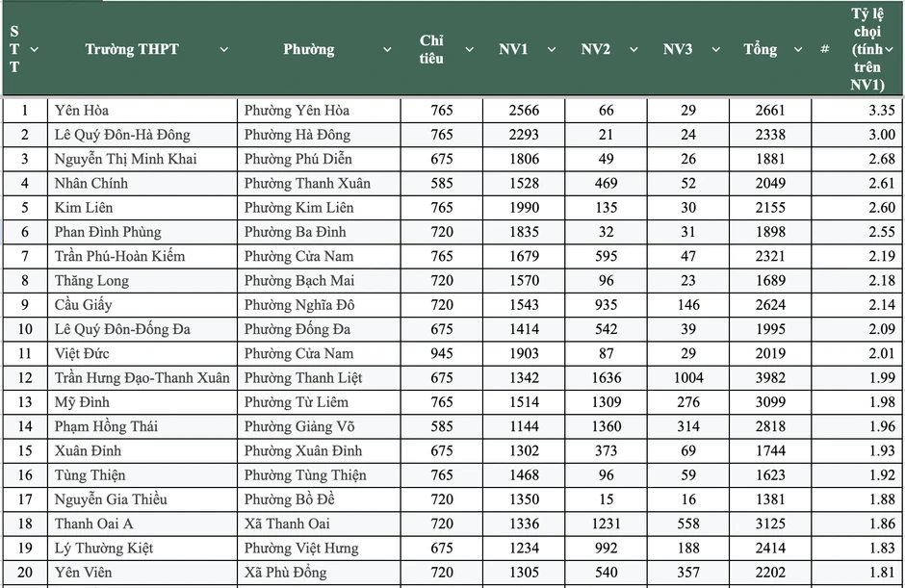Select the Việt Đức quota 945 cell
The image size is (905, 588).
(x=442, y=353)
